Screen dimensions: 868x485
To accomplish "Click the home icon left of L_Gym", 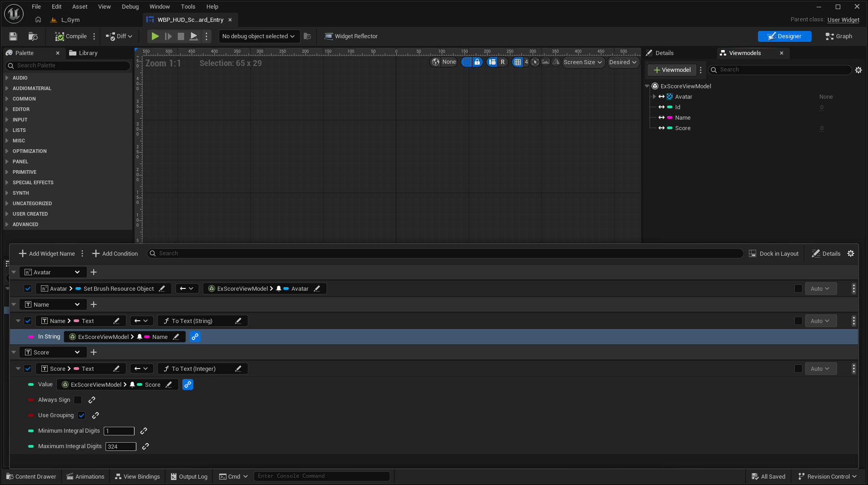I will [x=38, y=20].
